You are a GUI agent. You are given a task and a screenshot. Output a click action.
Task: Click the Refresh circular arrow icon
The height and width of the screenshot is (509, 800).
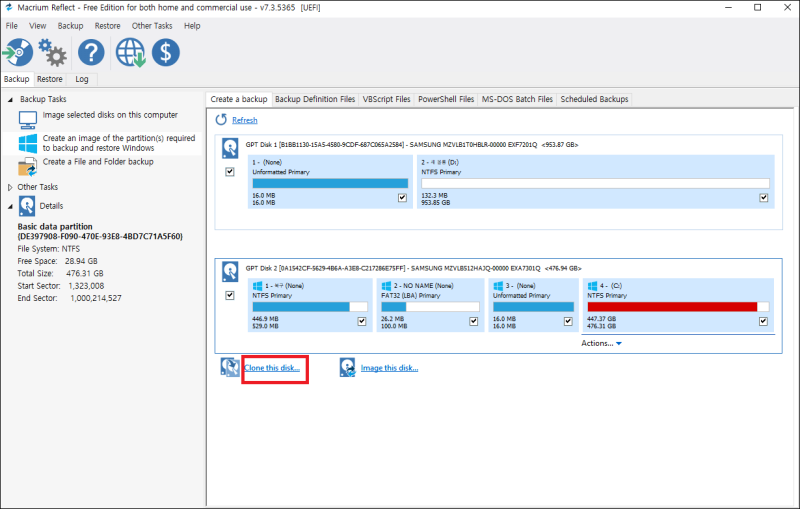pyautogui.click(x=221, y=120)
